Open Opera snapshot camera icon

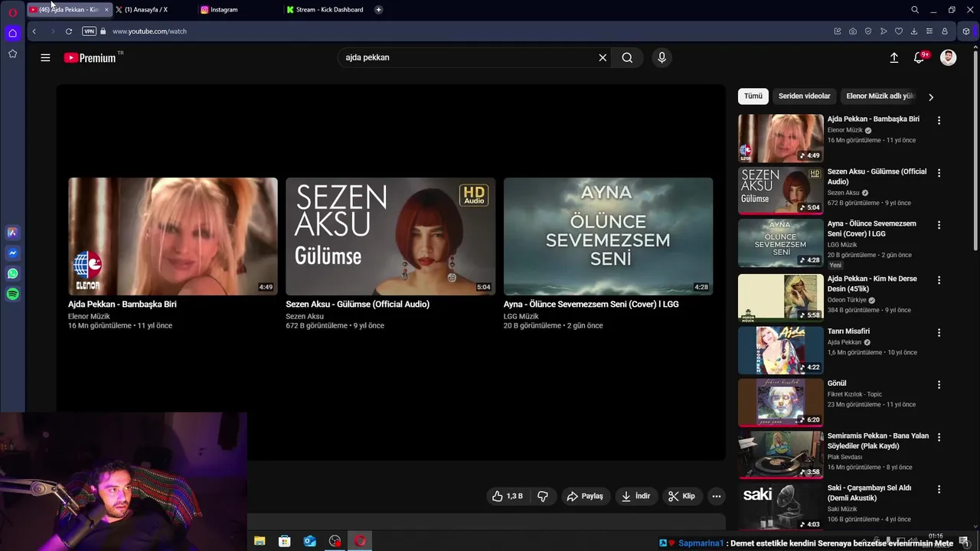pos(853,31)
